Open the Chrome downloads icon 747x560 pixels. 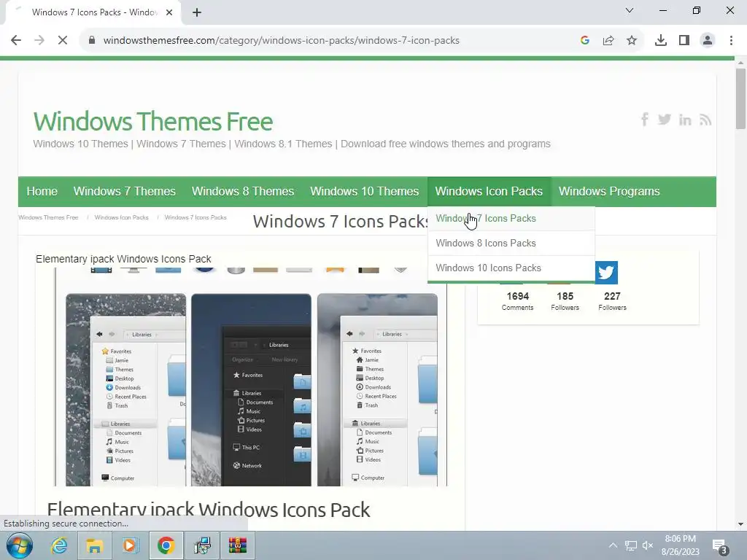[x=661, y=41]
